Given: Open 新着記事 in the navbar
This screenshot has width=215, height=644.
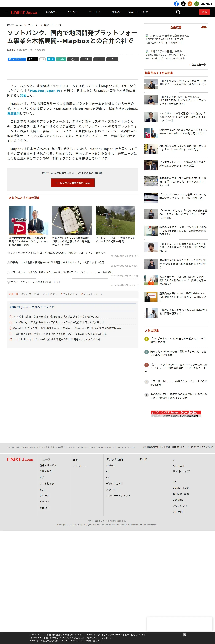Looking at the screenshot, I should pos(51,12).
